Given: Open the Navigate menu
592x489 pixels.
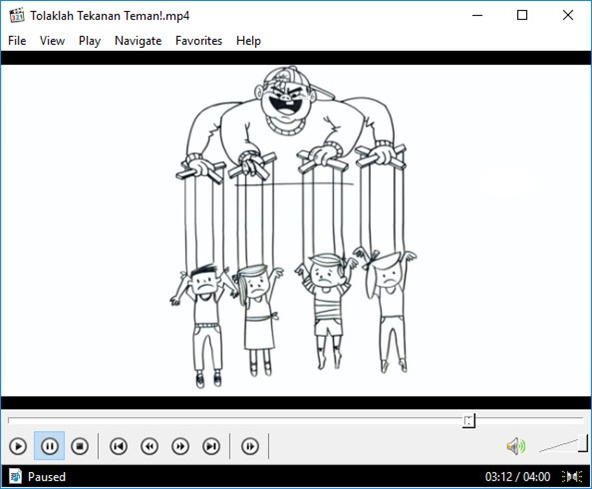Looking at the screenshot, I should 138,41.
